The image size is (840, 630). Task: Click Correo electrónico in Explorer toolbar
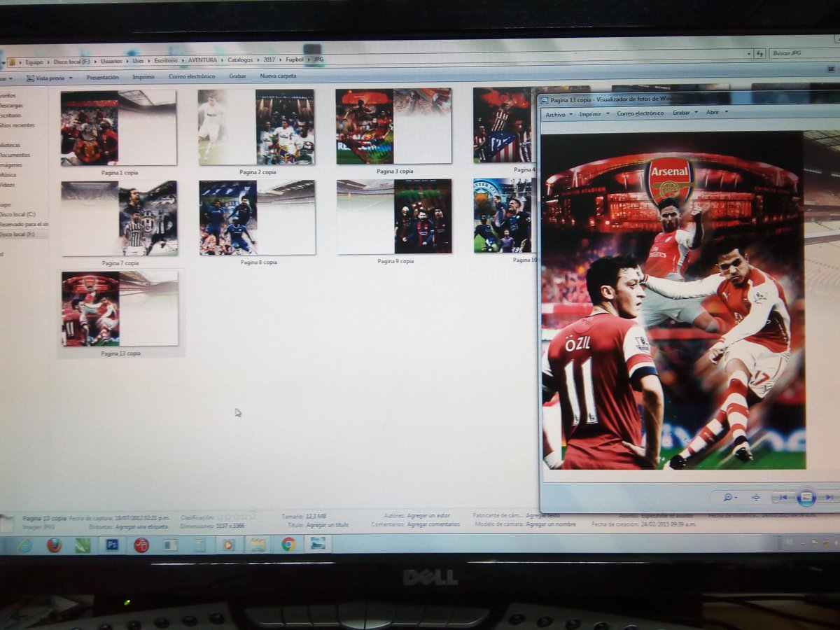click(x=192, y=76)
